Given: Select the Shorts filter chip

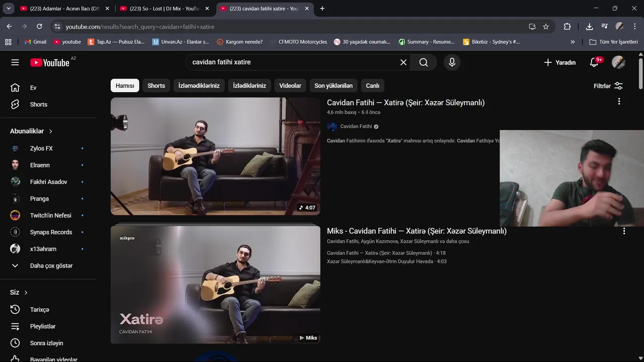Looking at the screenshot, I should pyautogui.click(x=156, y=86).
